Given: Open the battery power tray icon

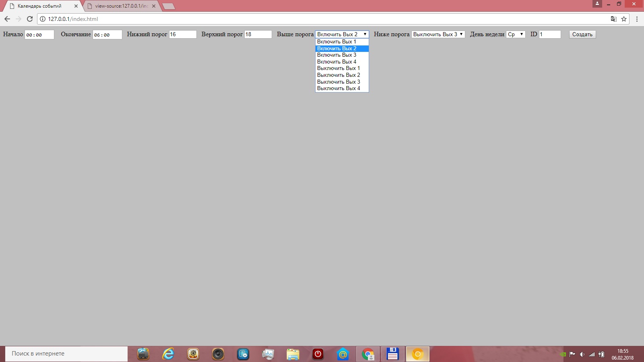Looking at the screenshot, I should [601, 354].
